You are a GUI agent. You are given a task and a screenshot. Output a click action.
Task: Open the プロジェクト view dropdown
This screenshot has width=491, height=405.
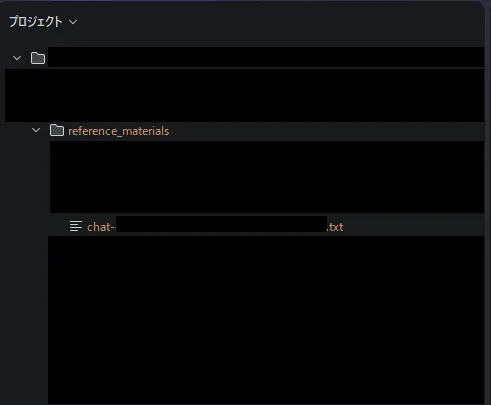[x=43, y=22]
